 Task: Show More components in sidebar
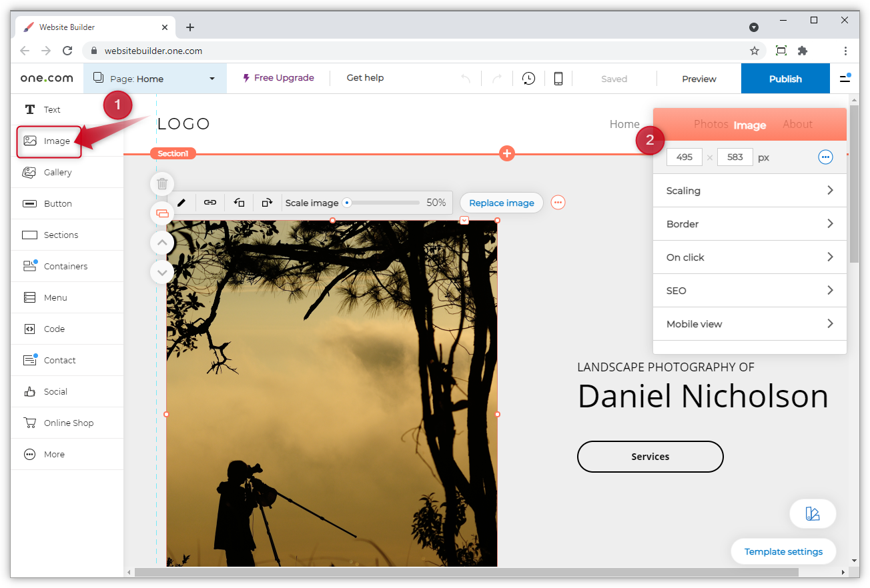pyautogui.click(x=67, y=454)
